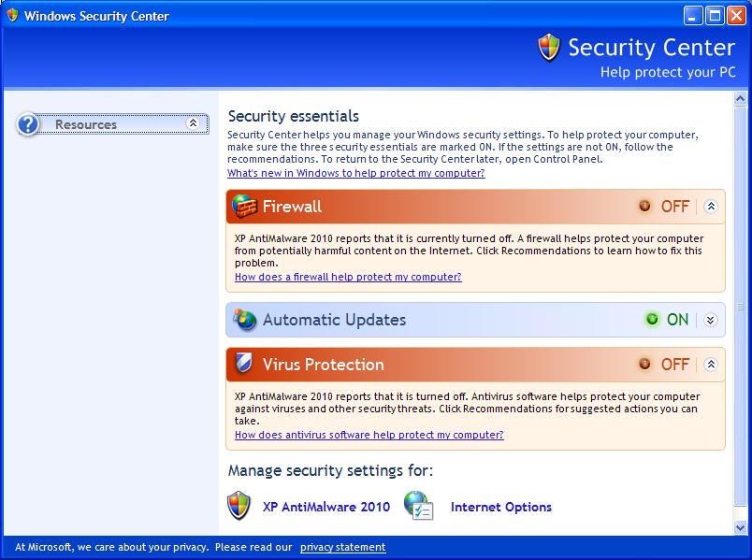
Task: Click the Security Center shield icon in header
Action: click(x=549, y=48)
